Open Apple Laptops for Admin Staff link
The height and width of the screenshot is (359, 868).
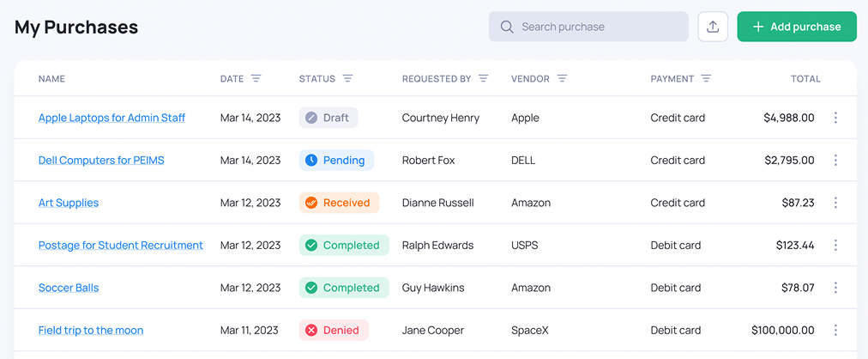tap(112, 118)
